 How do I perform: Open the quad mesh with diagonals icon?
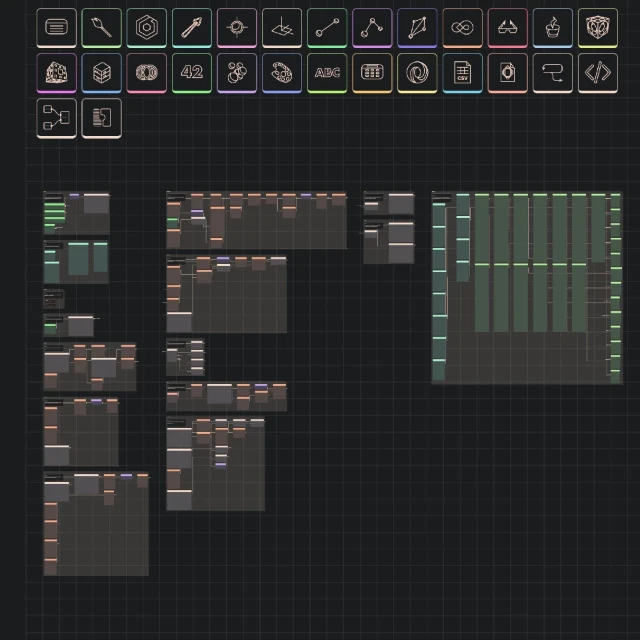[x=418, y=28]
